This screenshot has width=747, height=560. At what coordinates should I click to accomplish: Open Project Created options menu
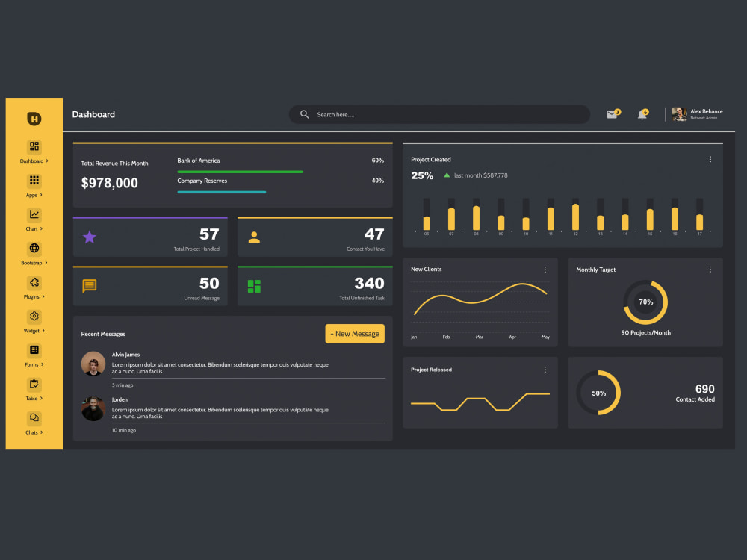click(710, 160)
